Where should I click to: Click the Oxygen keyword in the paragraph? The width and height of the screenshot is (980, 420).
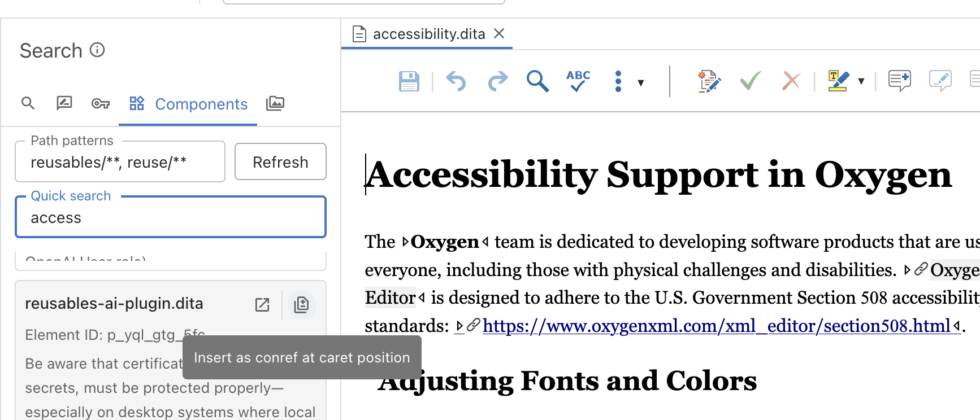(x=445, y=242)
